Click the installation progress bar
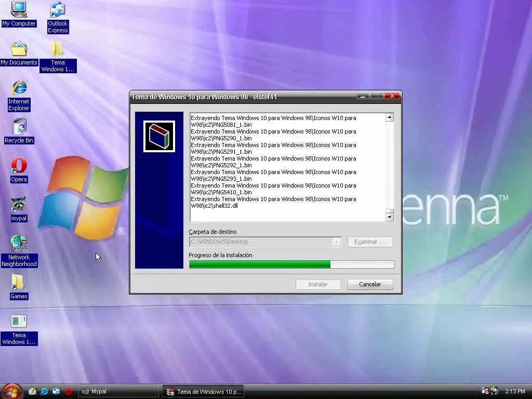This screenshot has height=399, width=532. pos(292,264)
